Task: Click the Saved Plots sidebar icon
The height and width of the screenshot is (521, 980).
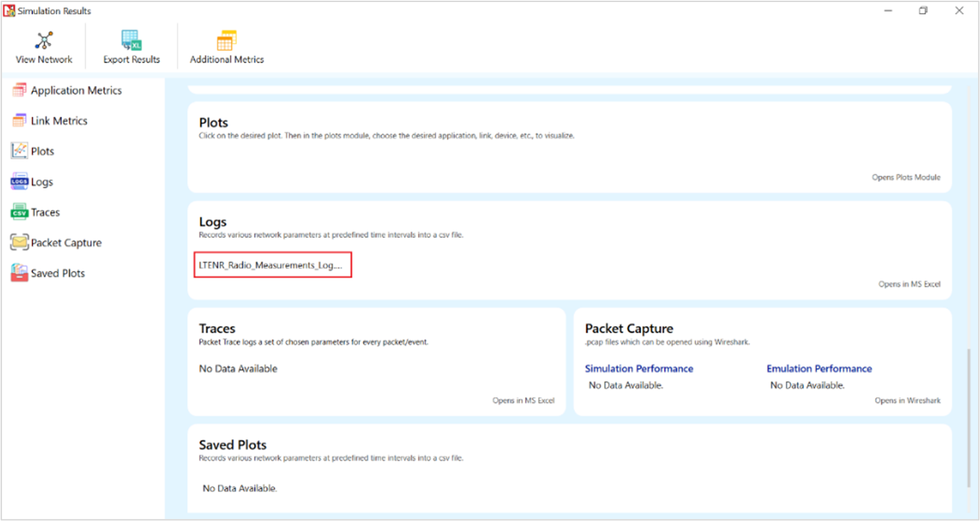Action: 19,273
